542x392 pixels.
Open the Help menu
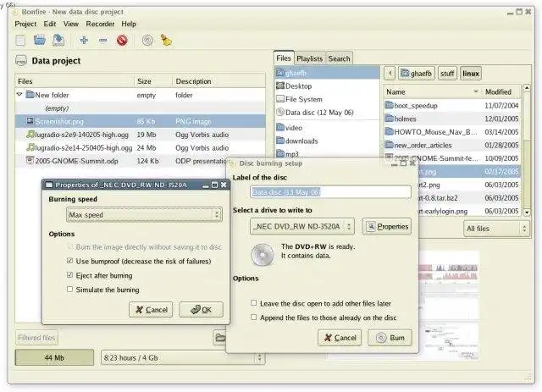(129, 24)
